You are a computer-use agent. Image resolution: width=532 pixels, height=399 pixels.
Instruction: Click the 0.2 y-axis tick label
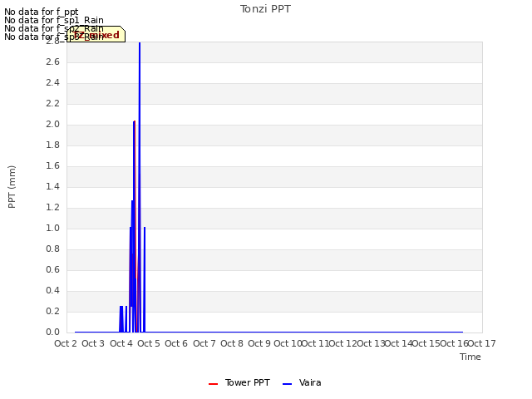point(52,311)
